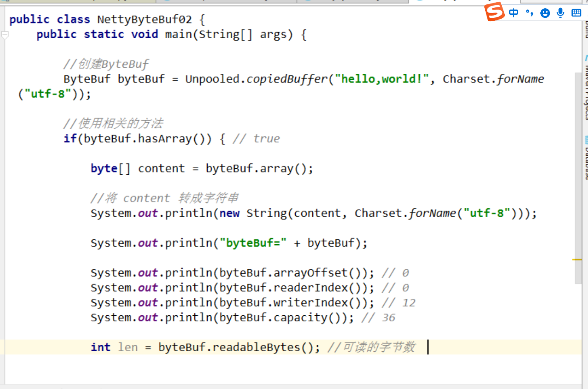
Task: Open the Sogou soft keyboard icon
Action: pos(576,13)
